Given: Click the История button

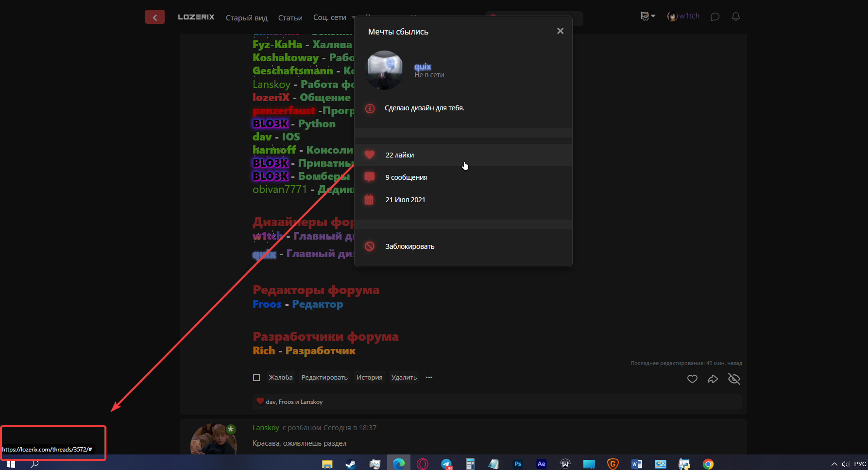Looking at the screenshot, I should tap(370, 378).
